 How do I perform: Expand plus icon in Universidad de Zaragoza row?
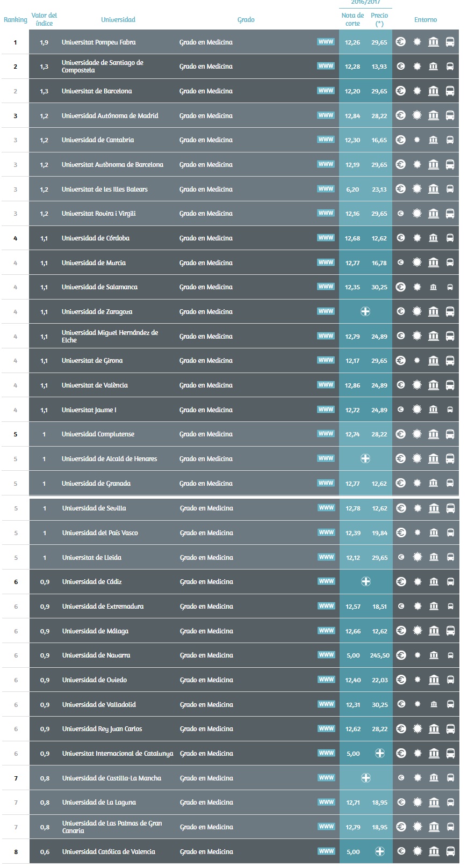tap(365, 311)
